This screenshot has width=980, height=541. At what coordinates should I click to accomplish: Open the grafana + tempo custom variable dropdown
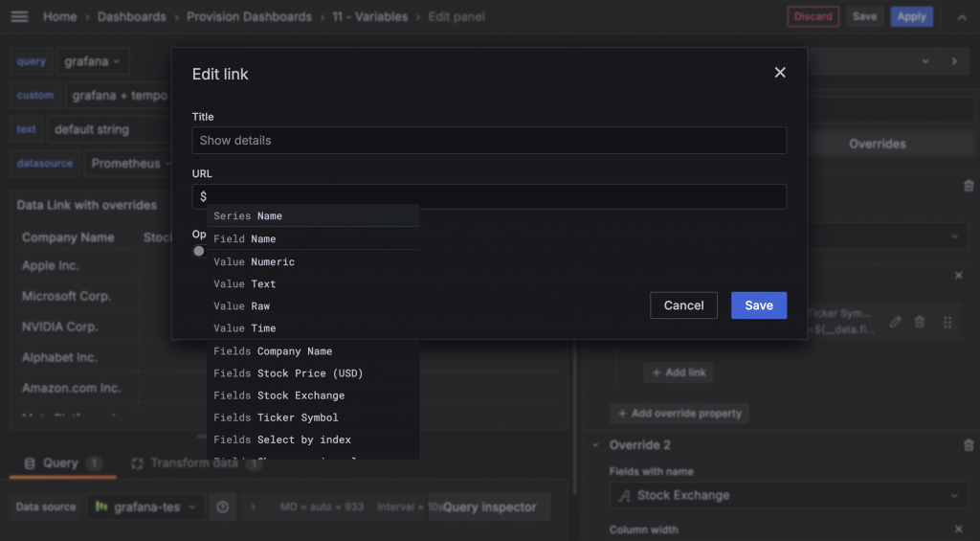[119, 96]
